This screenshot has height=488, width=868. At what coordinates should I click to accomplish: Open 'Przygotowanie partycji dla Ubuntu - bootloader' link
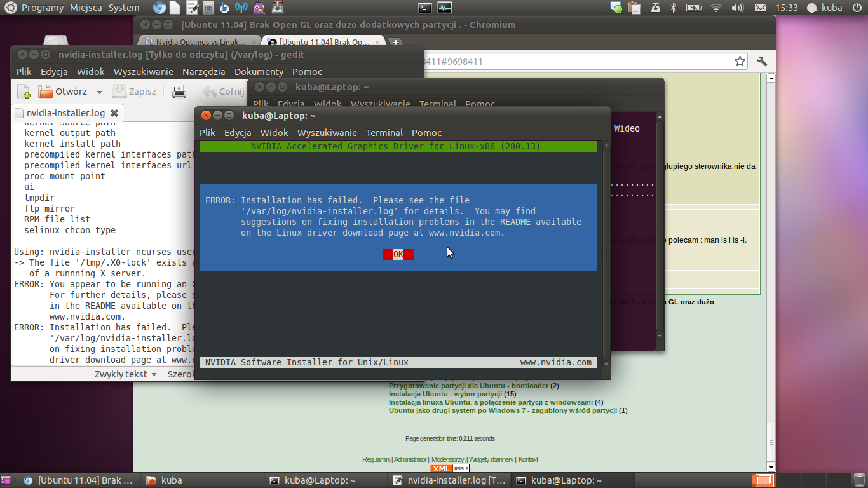click(x=469, y=386)
